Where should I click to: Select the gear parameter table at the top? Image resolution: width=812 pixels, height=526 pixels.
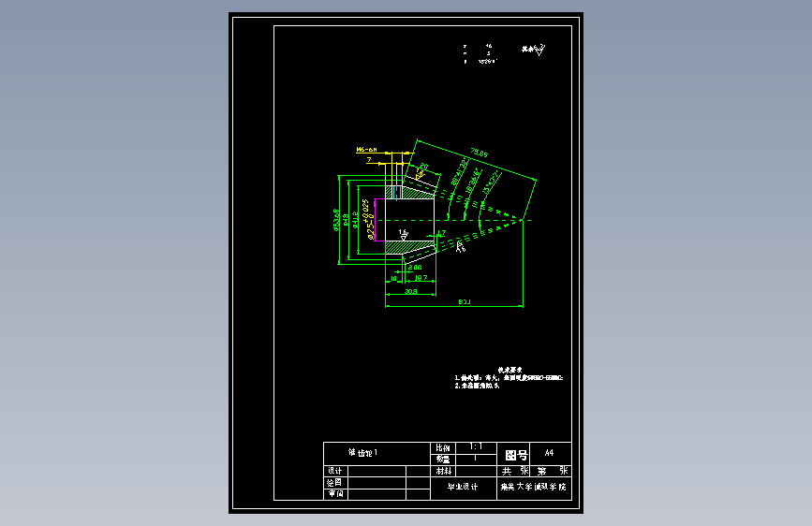click(x=480, y=54)
